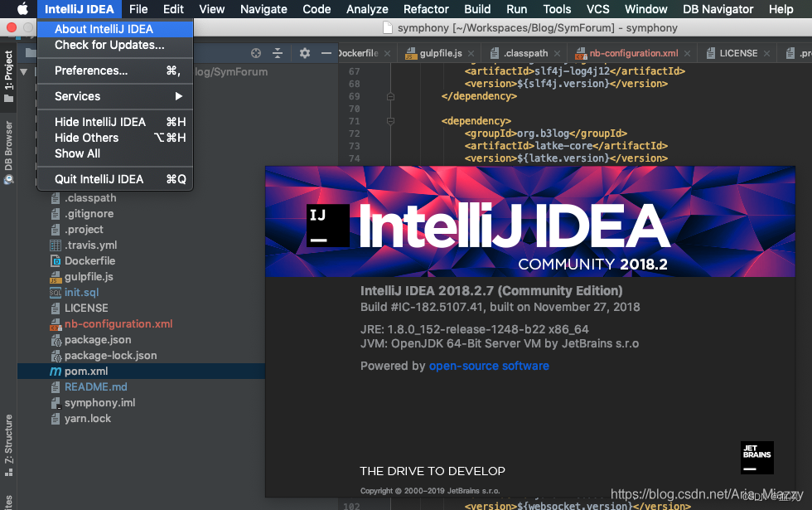Open the Apple menu

pos(22,9)
